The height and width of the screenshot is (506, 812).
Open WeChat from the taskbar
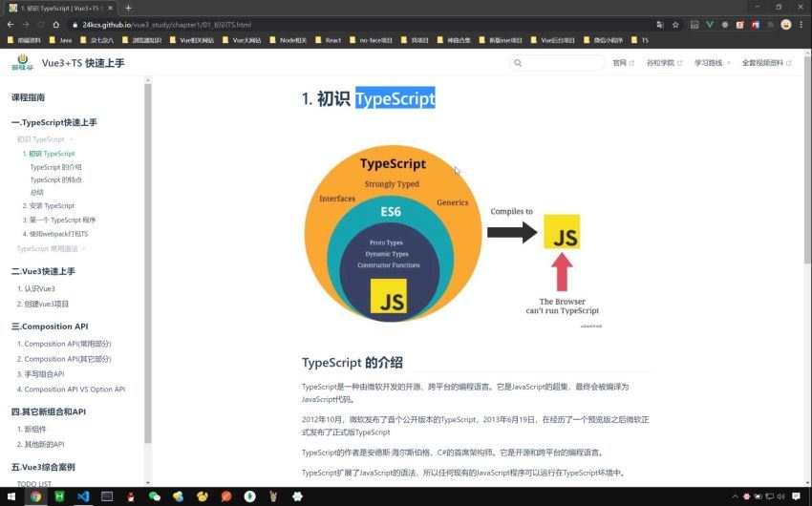pos(155,496)
